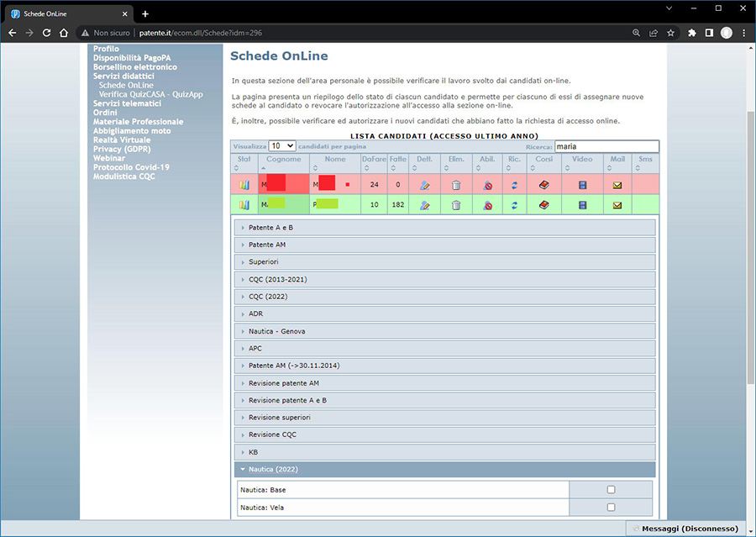Open the Messaggi (Disconnesso) chat bar
This screenshot has height=537, width=756.
689,529
